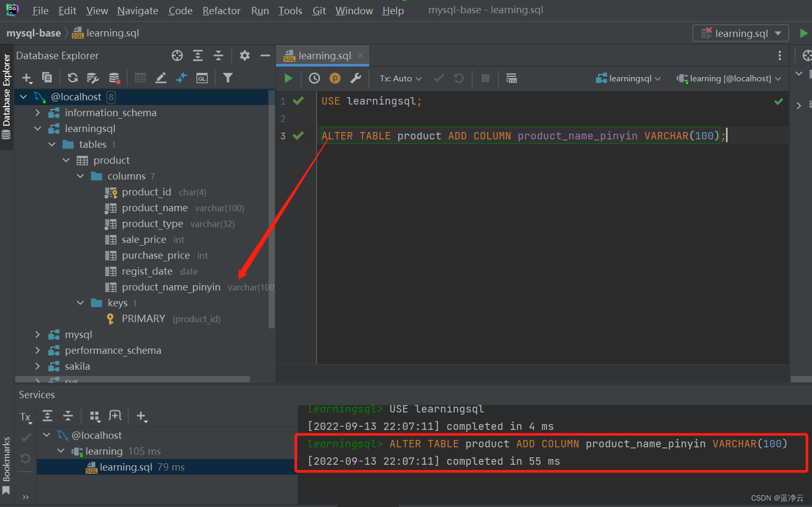Click the Database Explorer horizontal scrollbar

pyautogui.click(x=132, y=379)
